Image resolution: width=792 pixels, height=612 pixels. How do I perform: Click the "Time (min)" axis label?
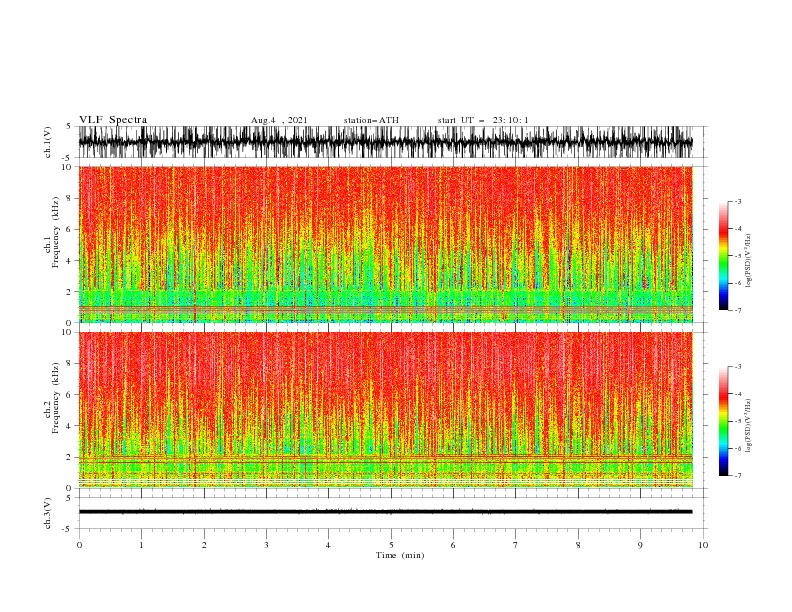pos(400,555)
